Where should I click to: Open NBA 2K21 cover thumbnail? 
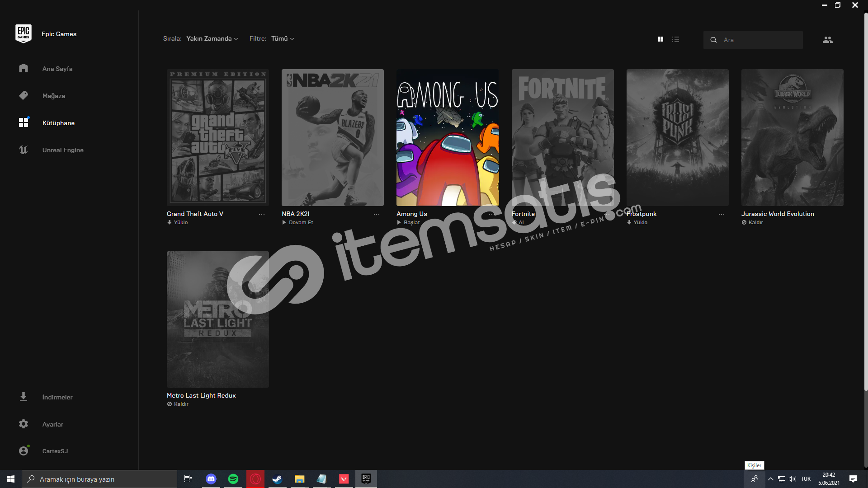tap(333, 137)
